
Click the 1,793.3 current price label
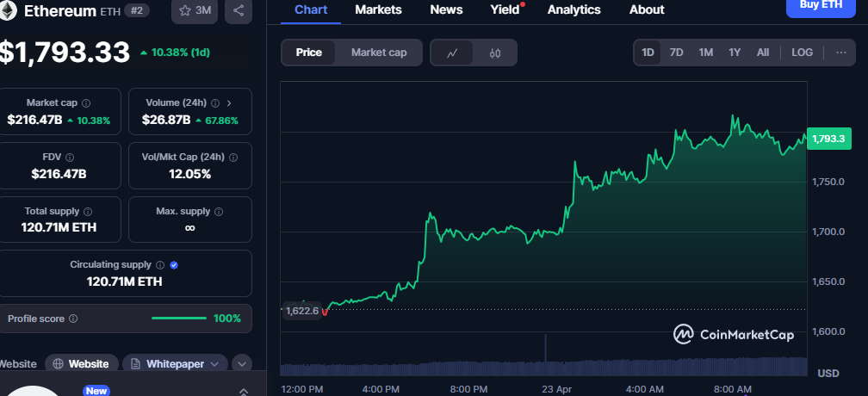point(828,139)
